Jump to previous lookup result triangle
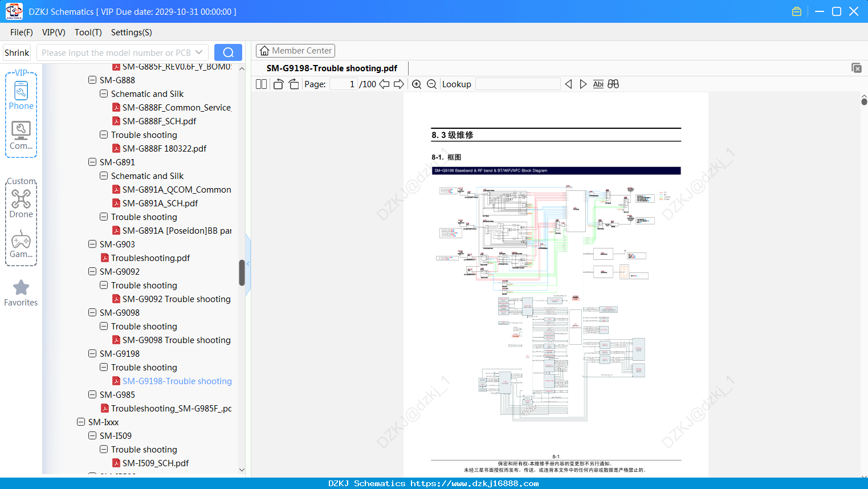 (x=568, y=84)
